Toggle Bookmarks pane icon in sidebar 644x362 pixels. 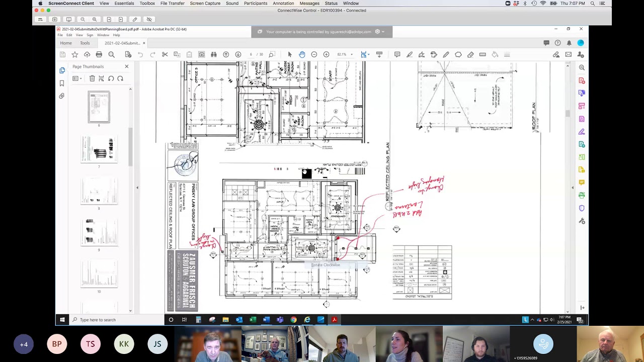pyautogui.click(x=62, y=83)
